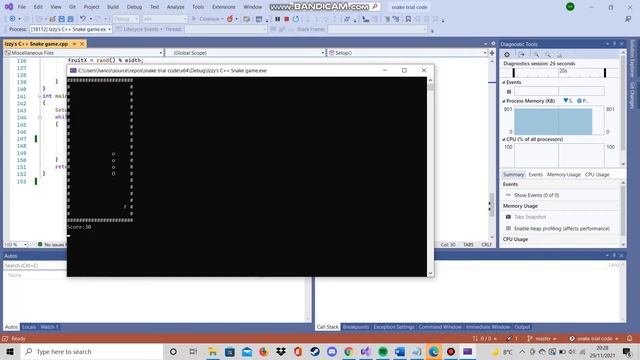
Task: Open Dropbox from the taskbar
Action: click(281, 351)
